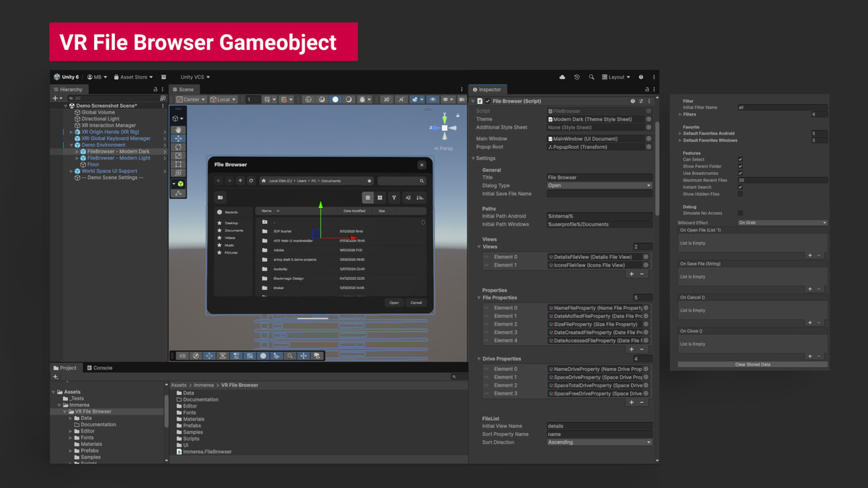This screenshot has height=488, width=868.
Task: Toggle the Show Parent Folder checkbox
Action: (x=740, y=166)
